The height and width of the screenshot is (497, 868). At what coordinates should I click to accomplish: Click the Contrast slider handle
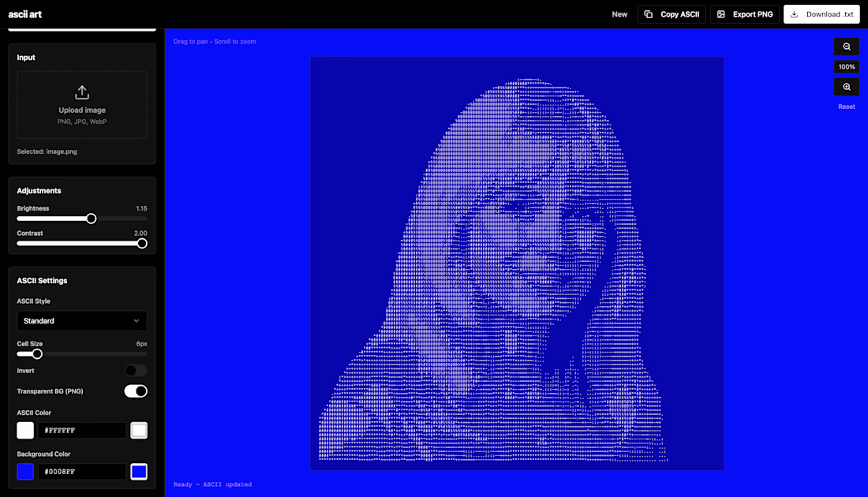tap(142, 244)
